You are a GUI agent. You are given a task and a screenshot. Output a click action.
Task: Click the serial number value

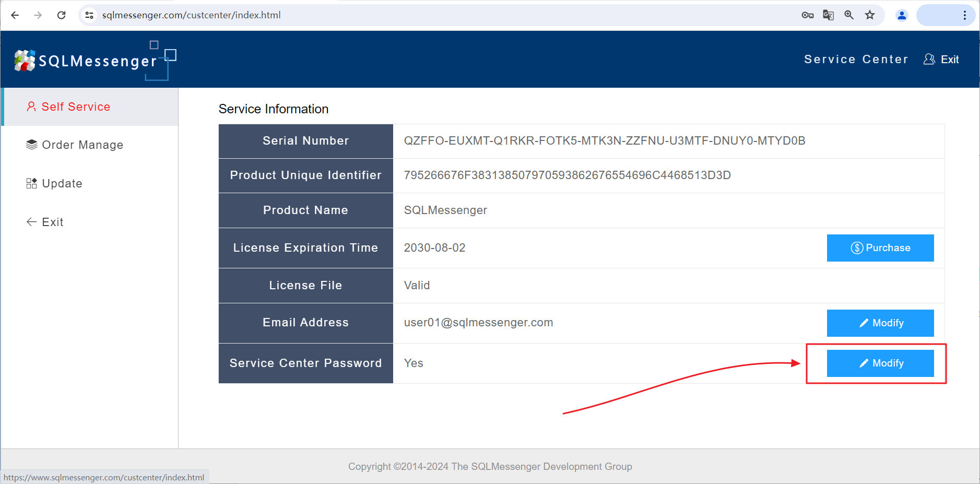(605, 141)
